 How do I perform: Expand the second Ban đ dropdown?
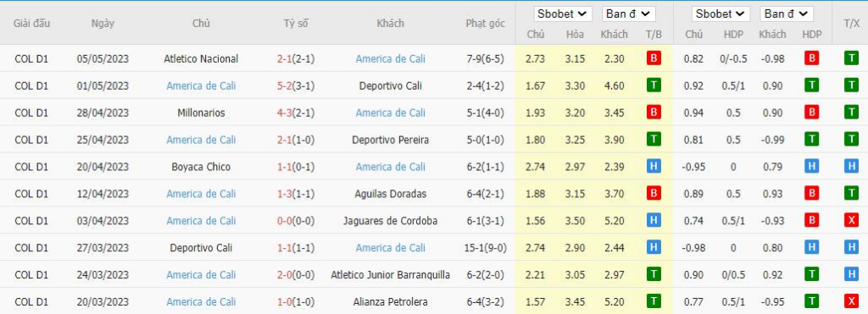click(x=787, y=14)
